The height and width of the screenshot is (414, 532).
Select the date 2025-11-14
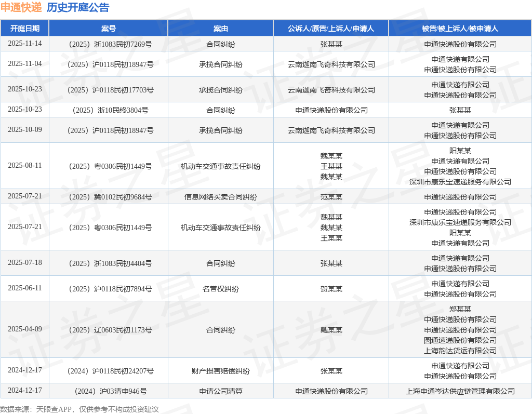click(25, 44)
